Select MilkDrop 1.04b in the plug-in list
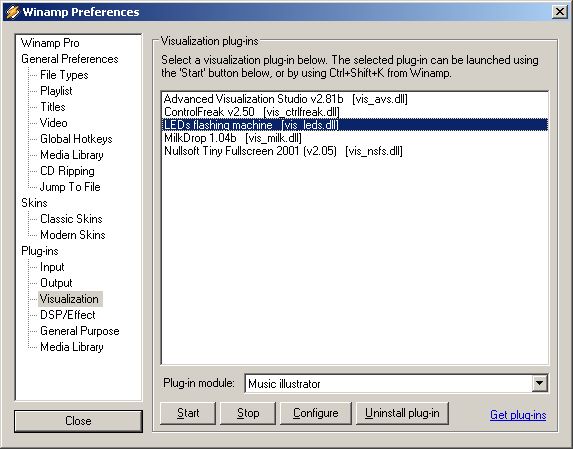The height and width of the screenshot is (449, 573). (354, 138)
